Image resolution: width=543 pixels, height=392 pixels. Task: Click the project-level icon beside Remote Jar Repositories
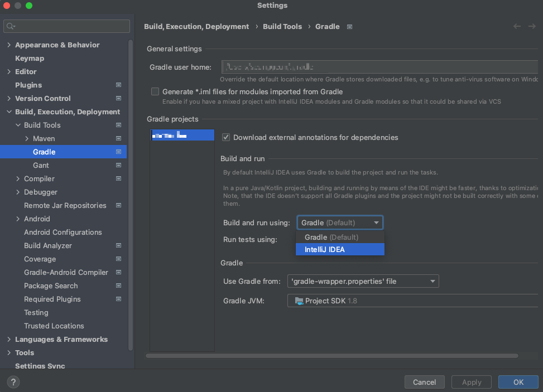tap(118, 205)
